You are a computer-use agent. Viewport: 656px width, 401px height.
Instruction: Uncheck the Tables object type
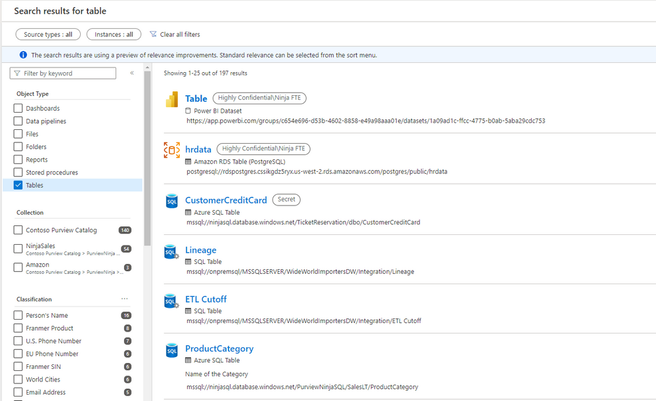pyautogui.click(x=18, y=185)
